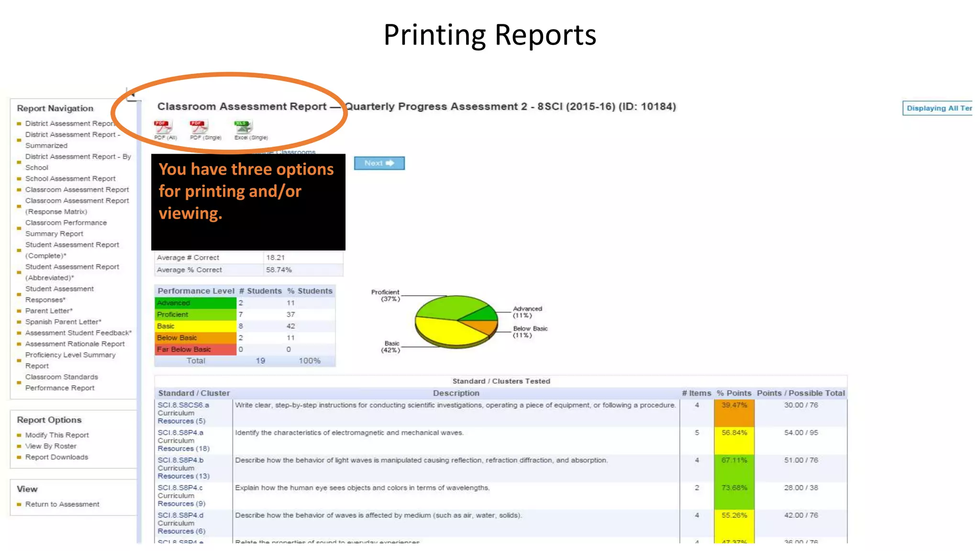This screenshot has width=980, height=551.
Task: Open Proficiency Level Summary Report
Action: click(x=70, y=360)
